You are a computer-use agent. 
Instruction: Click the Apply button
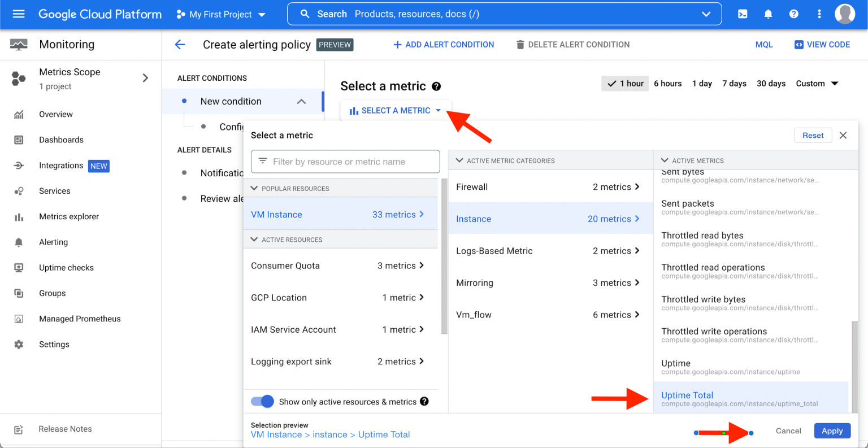832,430
